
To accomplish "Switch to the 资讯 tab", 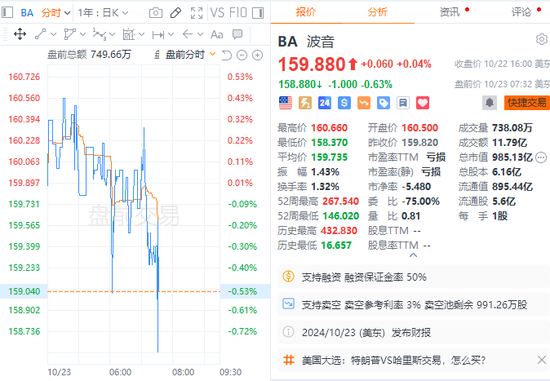I will [x=450, y=12].
